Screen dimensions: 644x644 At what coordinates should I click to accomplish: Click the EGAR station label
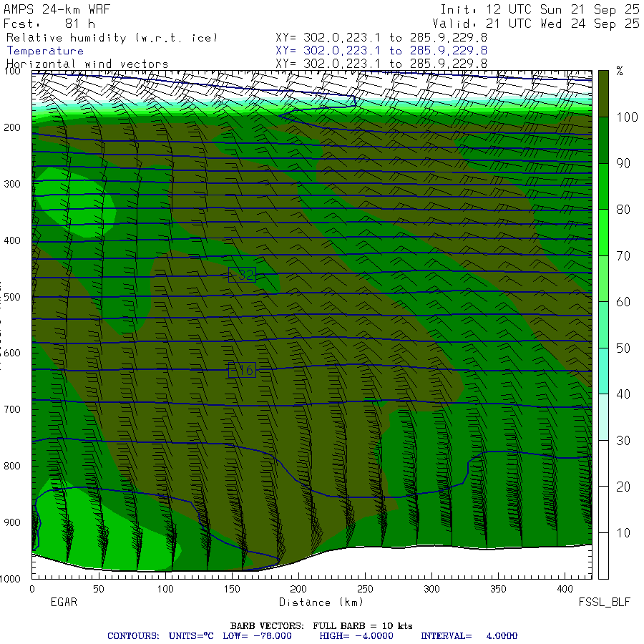(64, 602)
